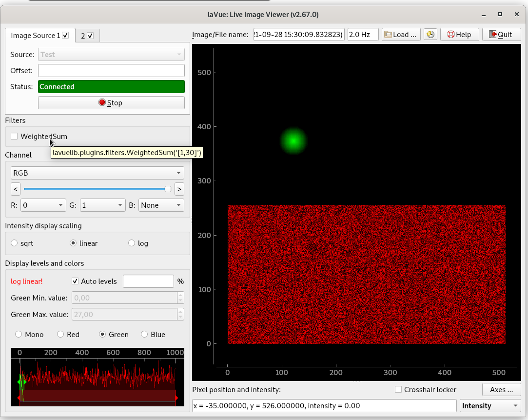Viewport: 528px width, 420px height.
Task: Select the log scaling radio button
Action: point(132,243)
